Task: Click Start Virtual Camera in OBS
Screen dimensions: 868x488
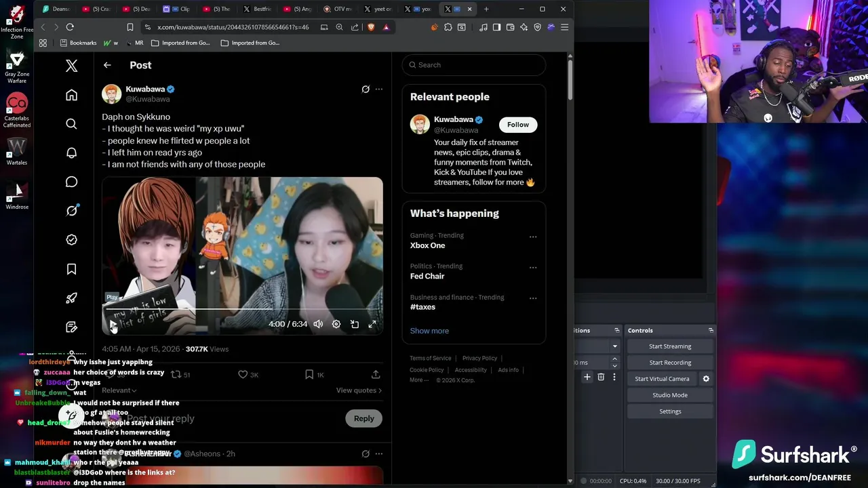Action: tap(662, 379)
